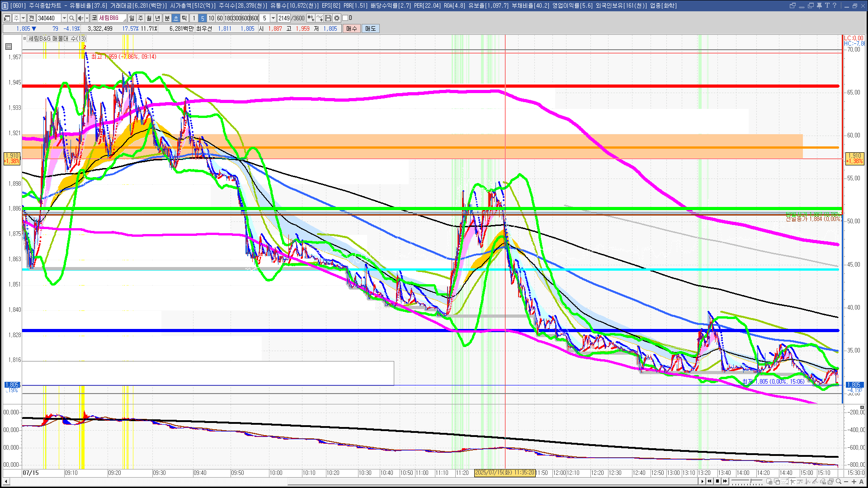The image size is (868, 488).
Task: Click the stock code search magnifier icon
Action: [71, 18]
